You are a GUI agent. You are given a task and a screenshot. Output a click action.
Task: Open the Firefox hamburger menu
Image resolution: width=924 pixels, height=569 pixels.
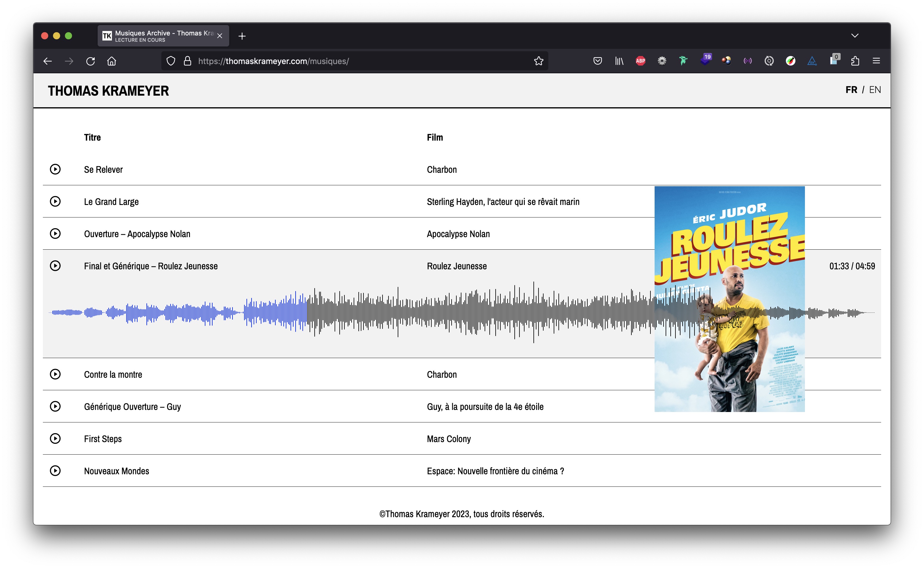click(876, 61)
